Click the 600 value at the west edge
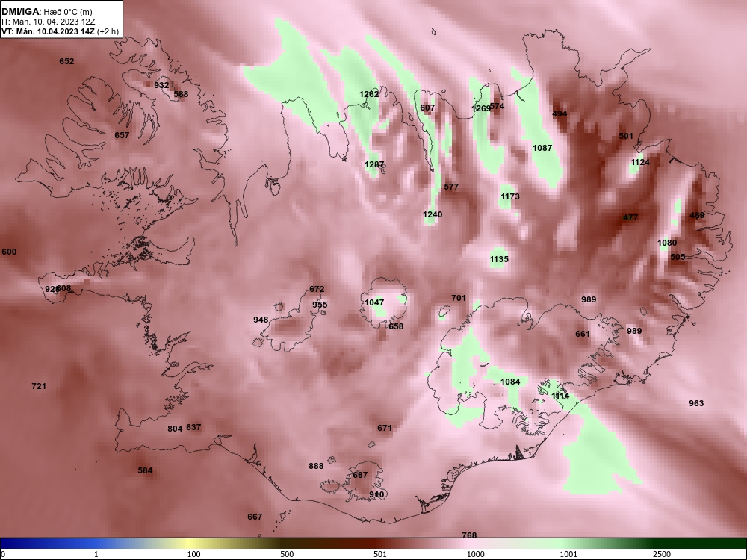 tap(9, 252)
